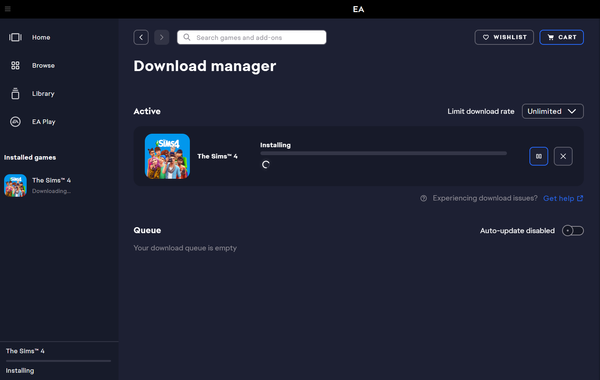
Task: Click the Installing label in Active card
Action: tap(275, 145)
